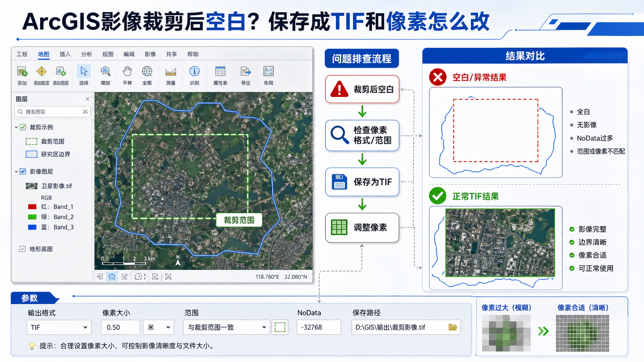Select the 缩放 zoom tool
The image size is (644, 362).
[x=106, y=71]
